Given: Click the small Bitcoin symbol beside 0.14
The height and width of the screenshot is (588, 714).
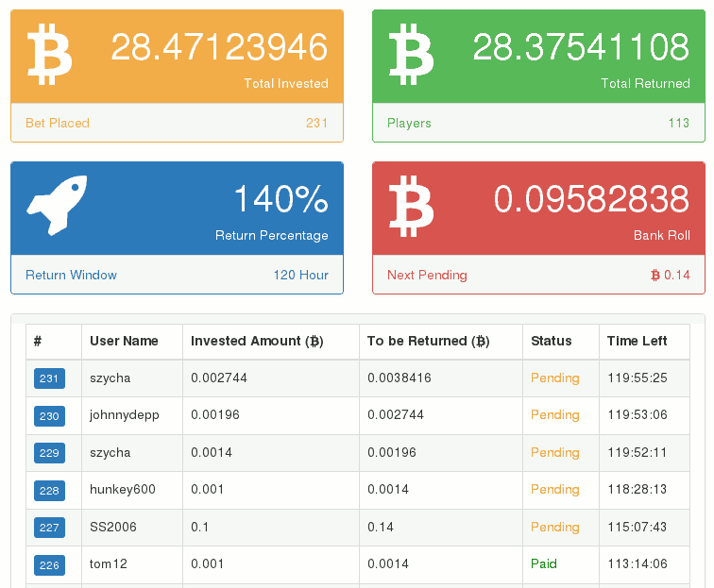Looking at the screenshot, I should pyautogui.click(x=655, y=275).
